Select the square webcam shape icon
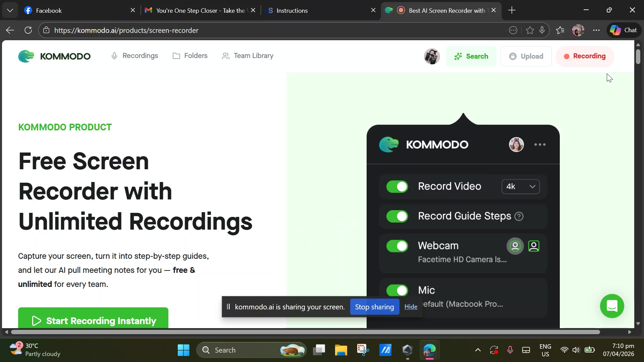The height and width of the screenshot is (362, 644). pos(534,246)
